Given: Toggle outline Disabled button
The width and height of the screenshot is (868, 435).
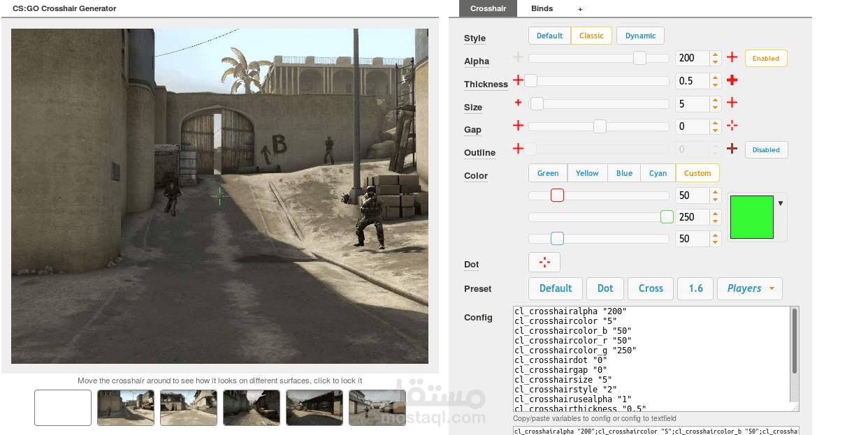Looking at the screenshot, I should pyautogui.click(x=766, y=149).
